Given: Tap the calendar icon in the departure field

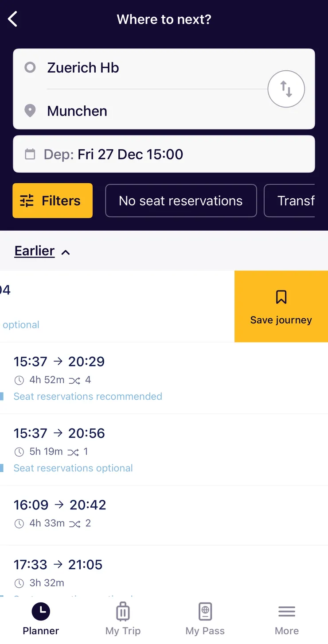Looking at the screenshot, I should [x=30, y=154].
